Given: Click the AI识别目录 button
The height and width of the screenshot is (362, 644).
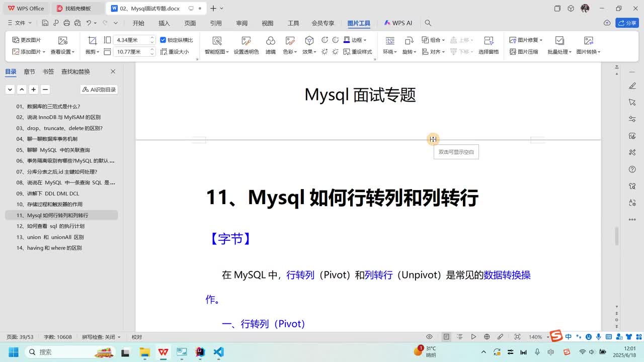Looking at the screenshot, I should point(99,89).
